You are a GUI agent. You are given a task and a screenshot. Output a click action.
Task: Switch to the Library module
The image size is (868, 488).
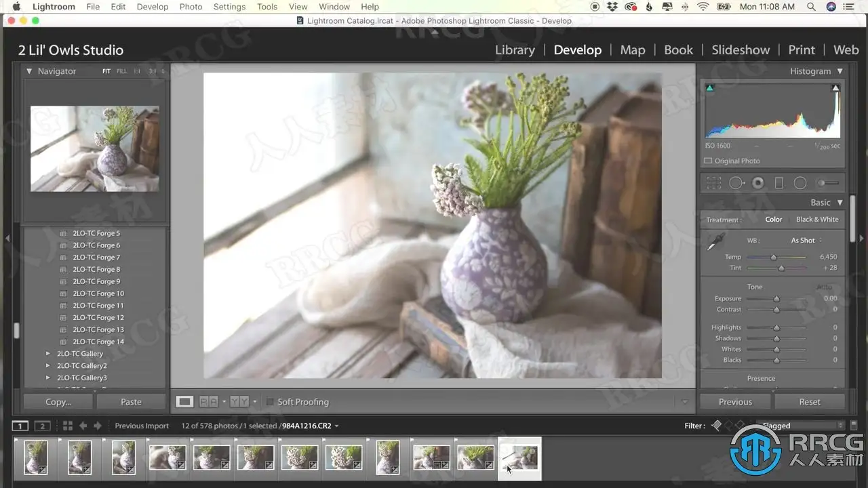click(x=515, y=50)
